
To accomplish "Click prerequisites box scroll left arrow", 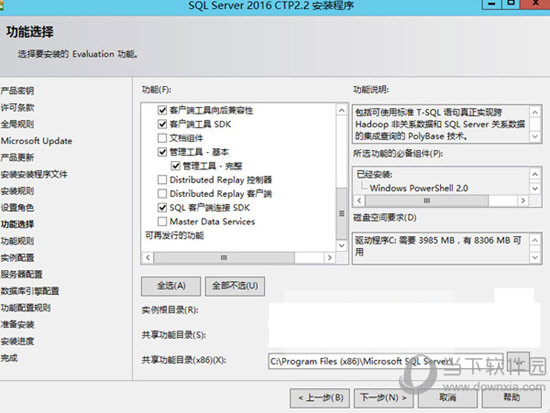I will coord(359,201).
